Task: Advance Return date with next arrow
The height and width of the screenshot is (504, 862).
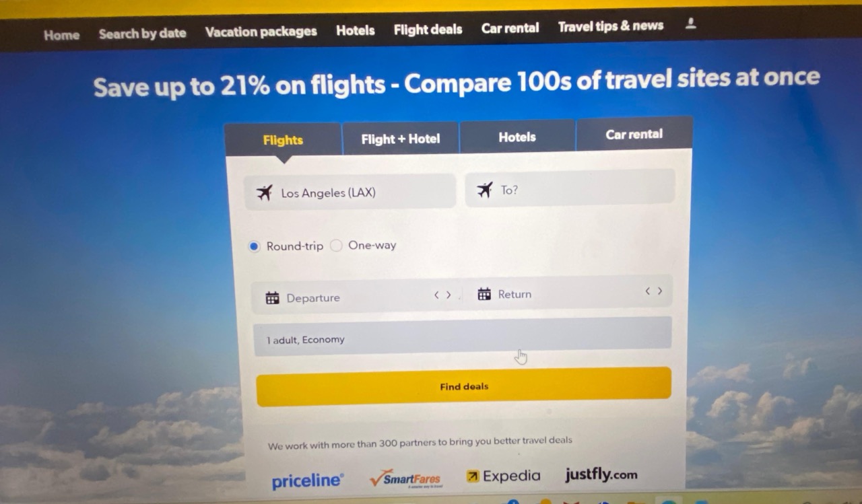Action: [x=660, y=291]
